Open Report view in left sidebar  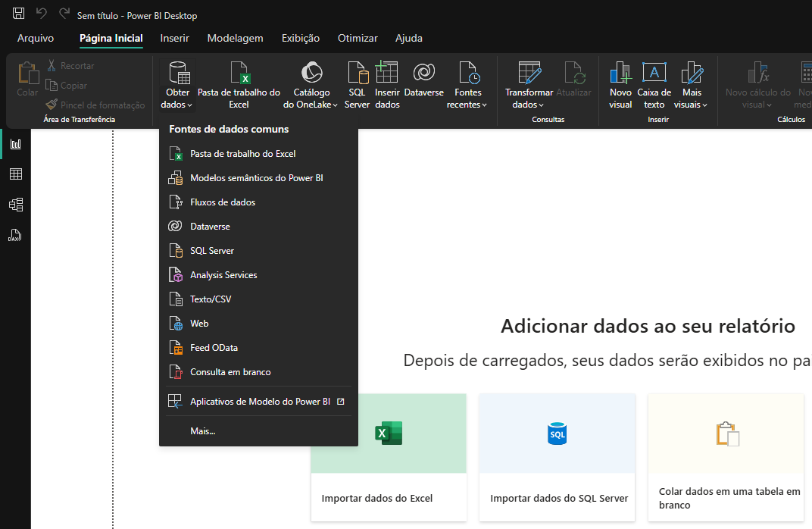click(16, 144)
